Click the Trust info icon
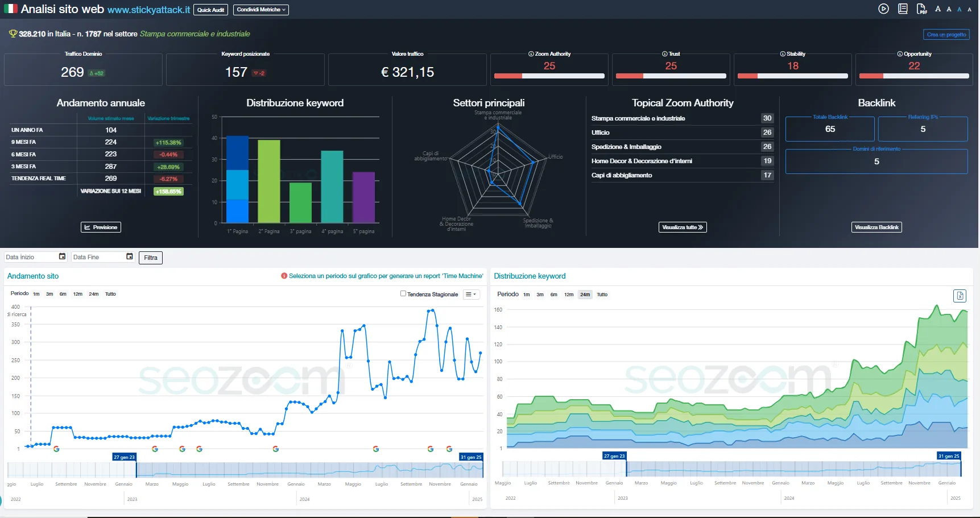Viewport: 980px width, 518px height. (665, 54)
